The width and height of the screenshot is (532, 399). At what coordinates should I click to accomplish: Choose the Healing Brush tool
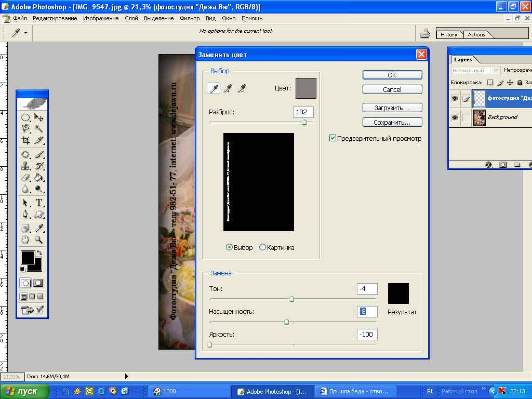point(25,154)
